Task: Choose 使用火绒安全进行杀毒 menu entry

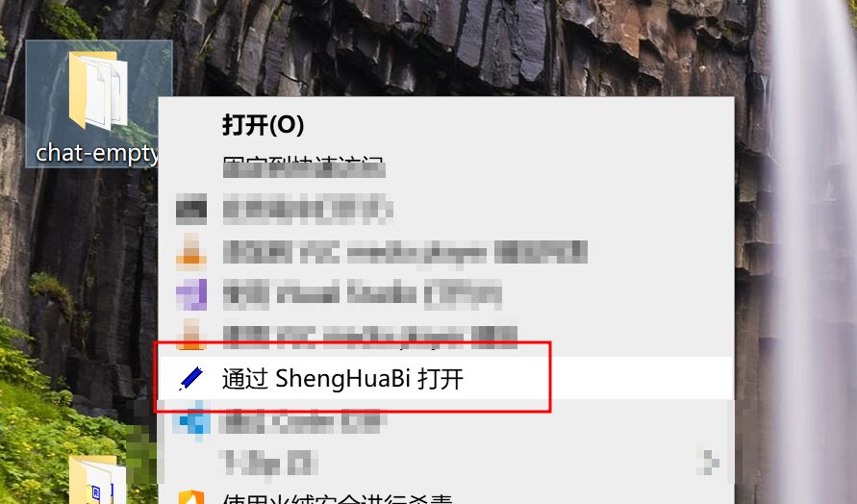Action: point(338,498)
